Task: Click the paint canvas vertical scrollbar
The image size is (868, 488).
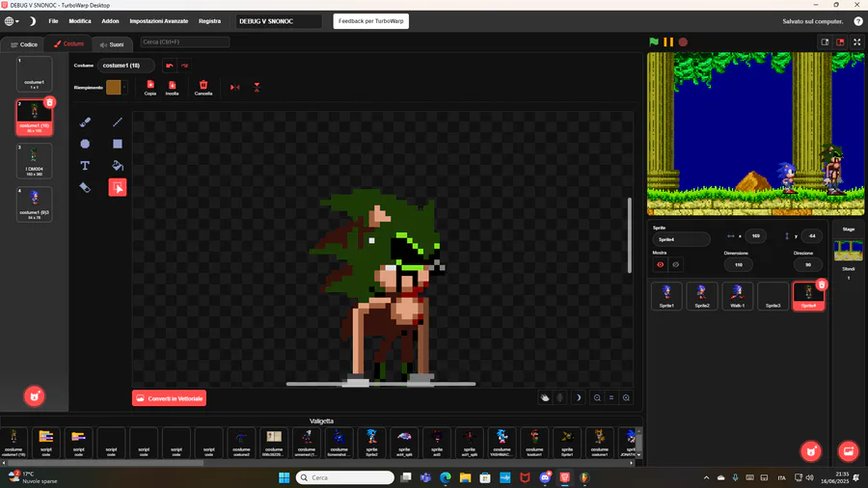Action: (x=630, y=235)
